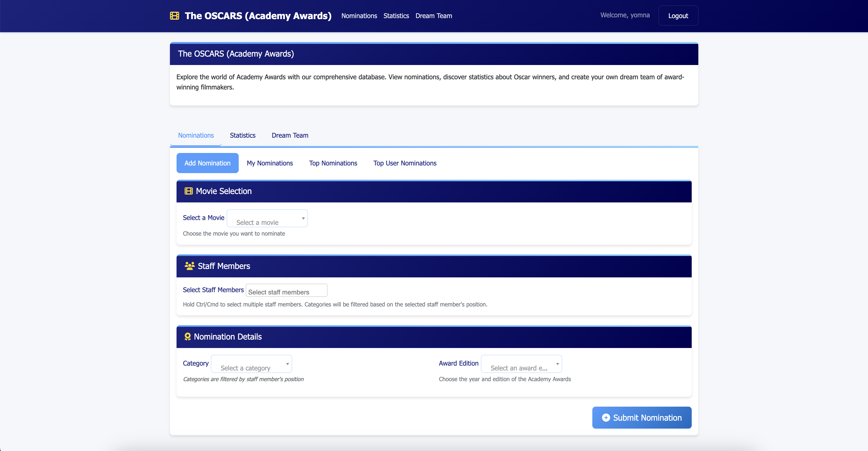Click the Staff Members section header
868x451 pixels.
coord(434,266)
